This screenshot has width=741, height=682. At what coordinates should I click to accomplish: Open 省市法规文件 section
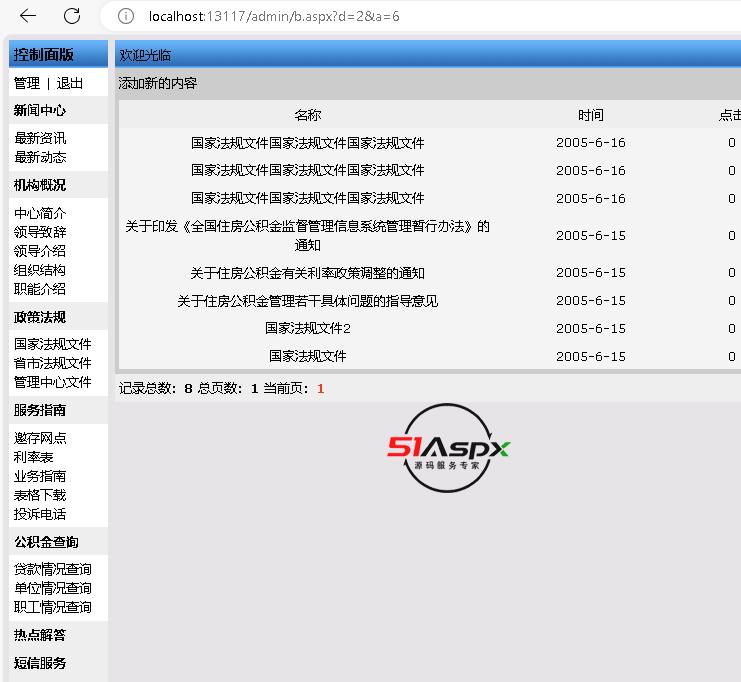click(52, 363)
